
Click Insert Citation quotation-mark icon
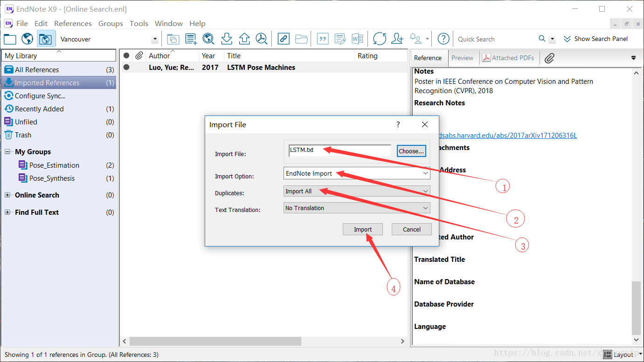[323, 39]
